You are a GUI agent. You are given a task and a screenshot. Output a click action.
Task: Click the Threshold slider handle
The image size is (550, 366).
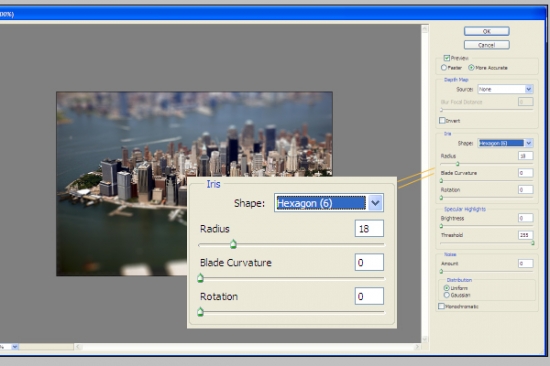click(532, 243)
